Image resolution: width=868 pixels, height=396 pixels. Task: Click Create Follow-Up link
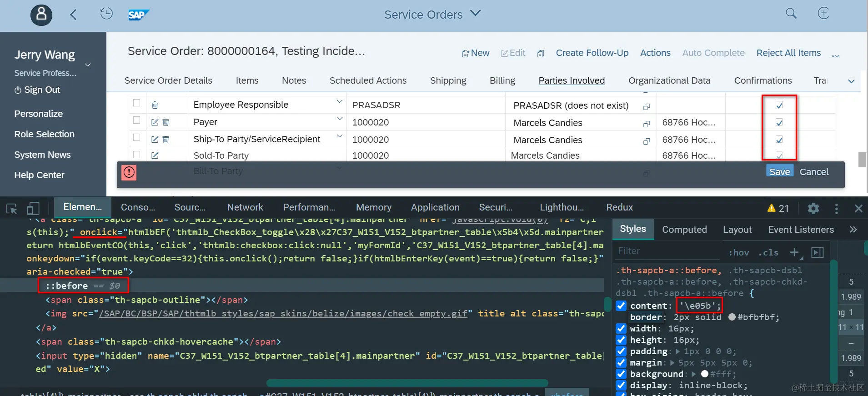(x=592, y=53)
